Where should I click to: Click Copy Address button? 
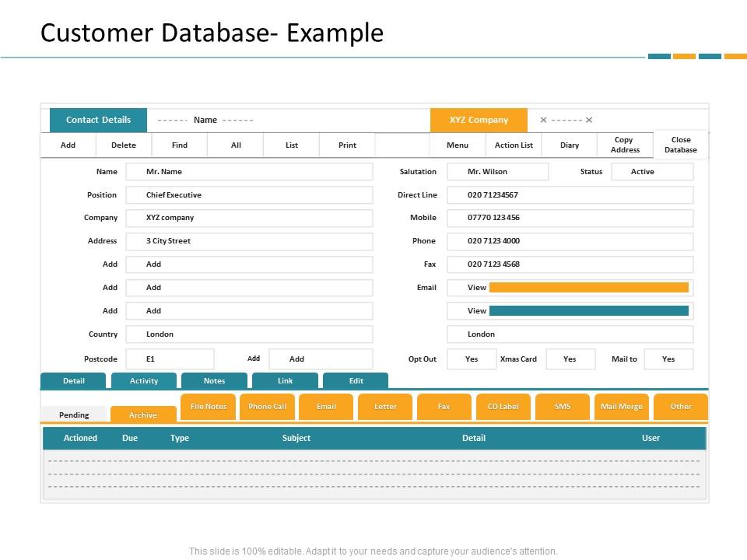coord(625,145)
